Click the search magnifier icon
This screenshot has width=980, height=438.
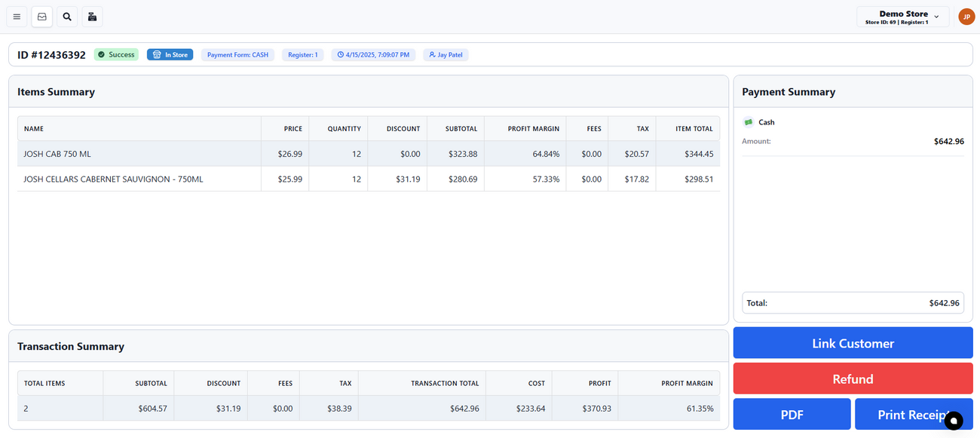pos(67,17)
